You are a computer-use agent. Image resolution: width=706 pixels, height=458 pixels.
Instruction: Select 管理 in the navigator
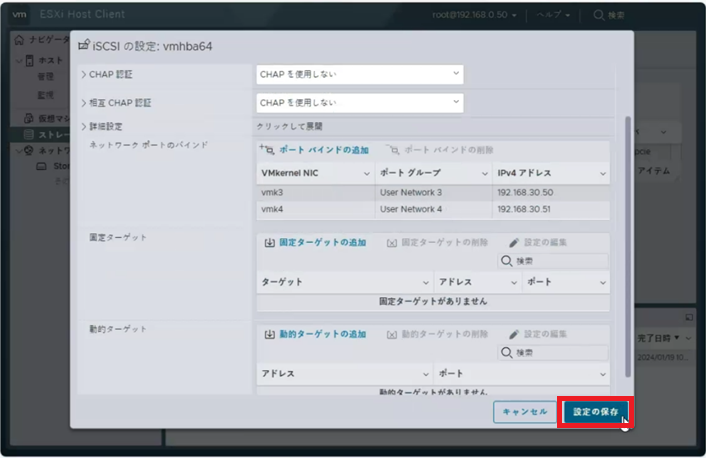[x=45, y=77]
